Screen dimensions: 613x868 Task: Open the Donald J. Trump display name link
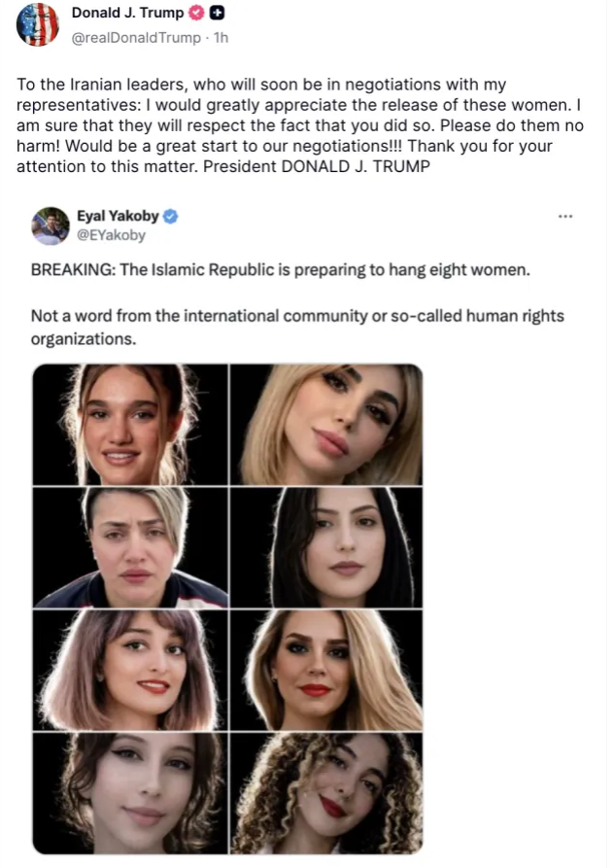point(127,13)
